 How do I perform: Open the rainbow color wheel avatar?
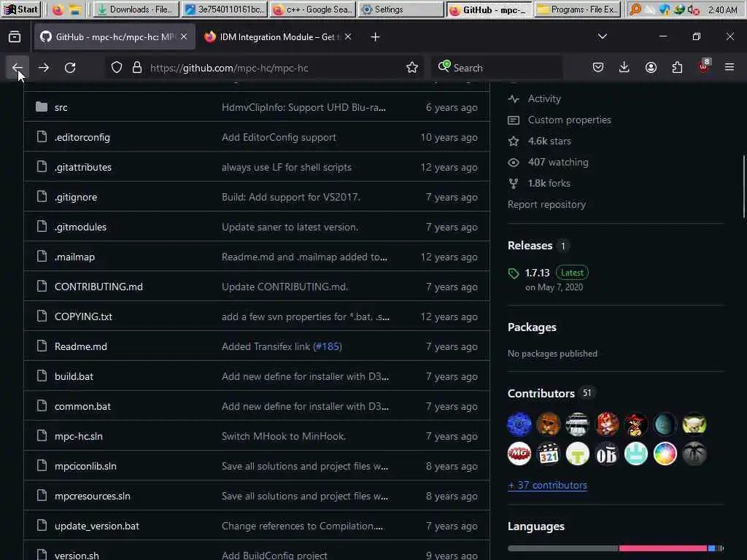[665, 454]
